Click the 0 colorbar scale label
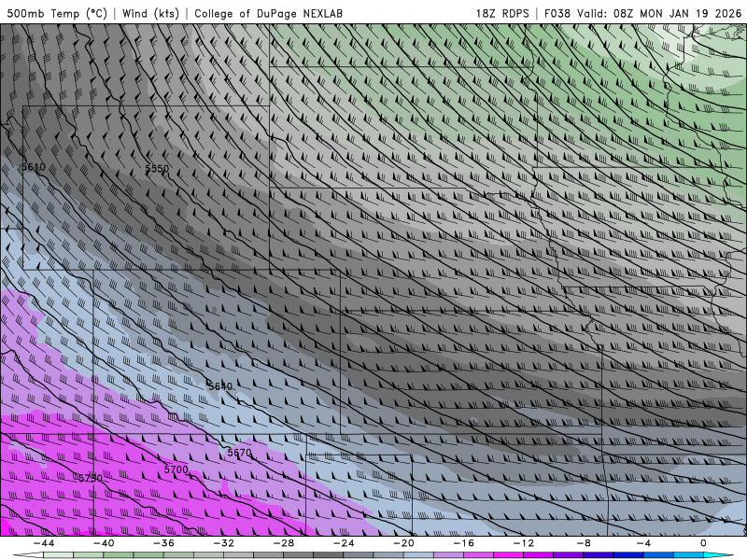747x560 pixels. pos(703,543)
